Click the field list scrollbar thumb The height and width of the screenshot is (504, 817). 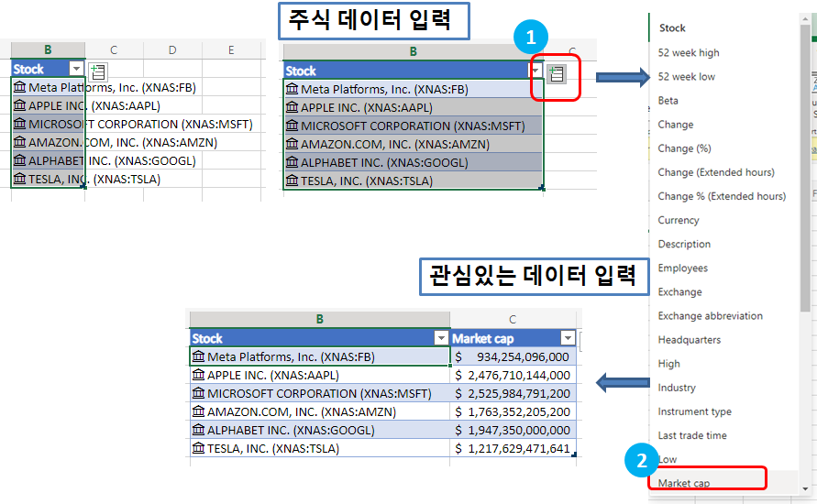(x=805, y=167)
